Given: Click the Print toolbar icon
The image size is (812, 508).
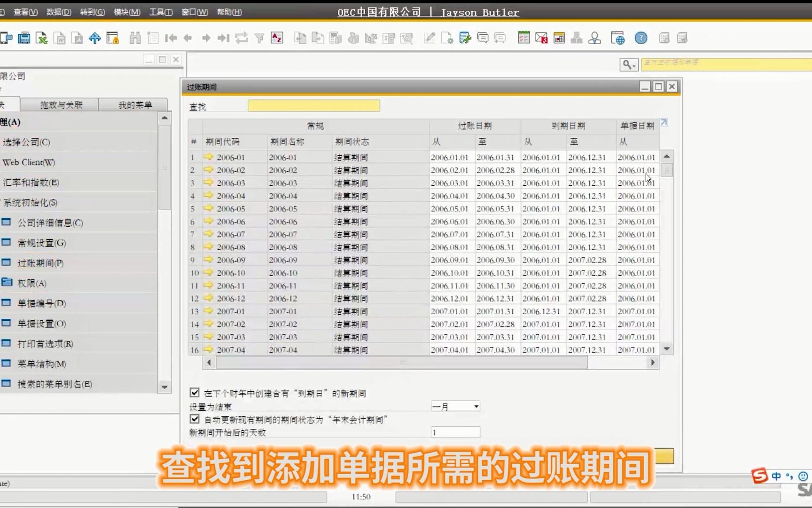Looking at the screenshot, I should 24,38.
